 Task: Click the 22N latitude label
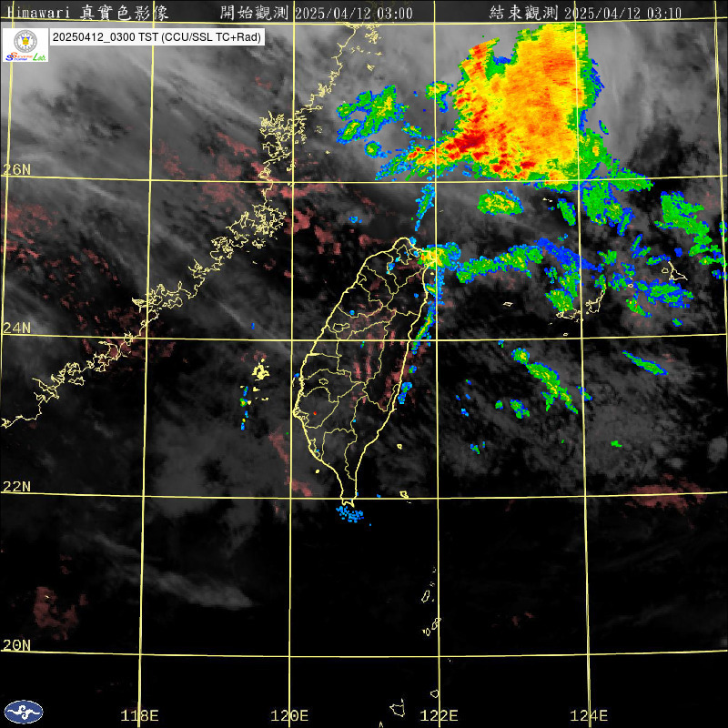pyautogui.click(x=16, y=487)
